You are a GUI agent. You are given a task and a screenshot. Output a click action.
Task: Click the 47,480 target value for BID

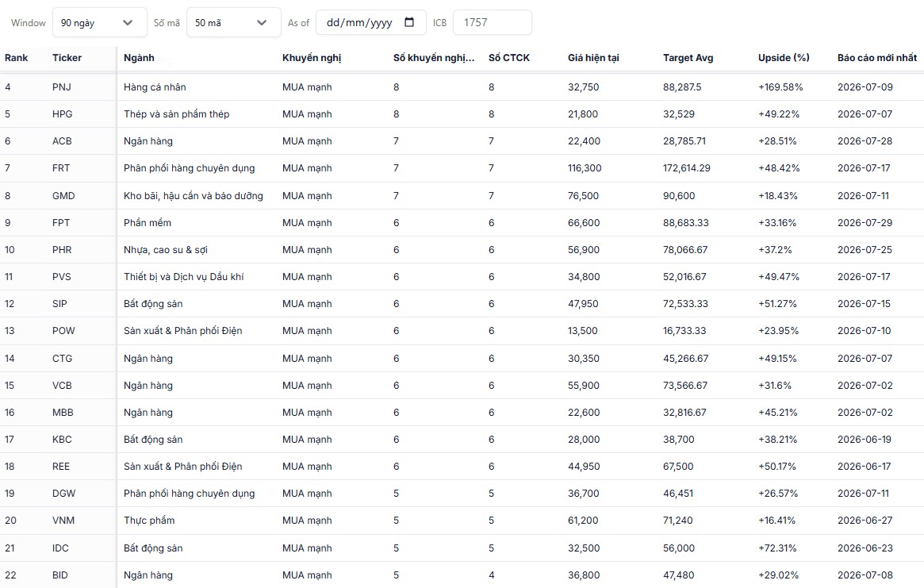click(679, 575)
